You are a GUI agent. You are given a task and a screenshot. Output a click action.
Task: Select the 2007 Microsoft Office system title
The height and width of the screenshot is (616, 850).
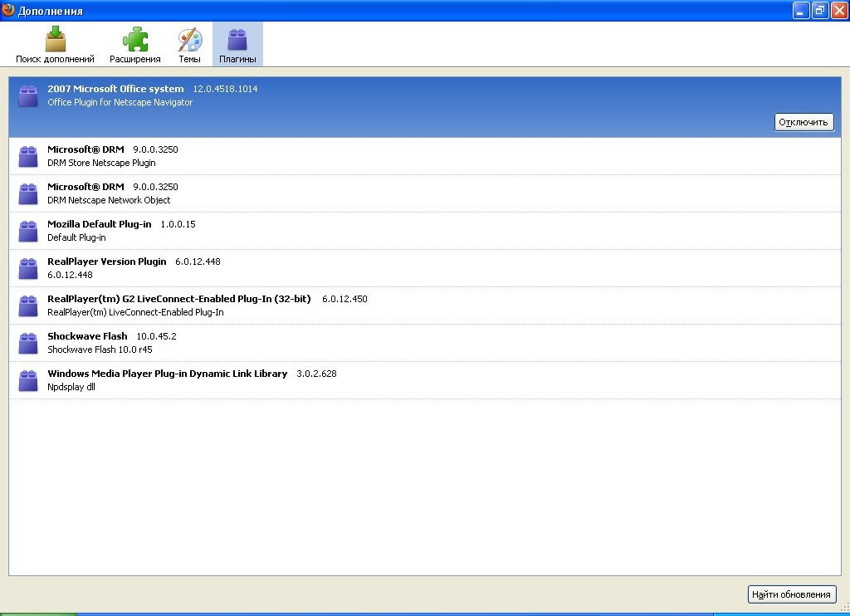coord(115,88)
